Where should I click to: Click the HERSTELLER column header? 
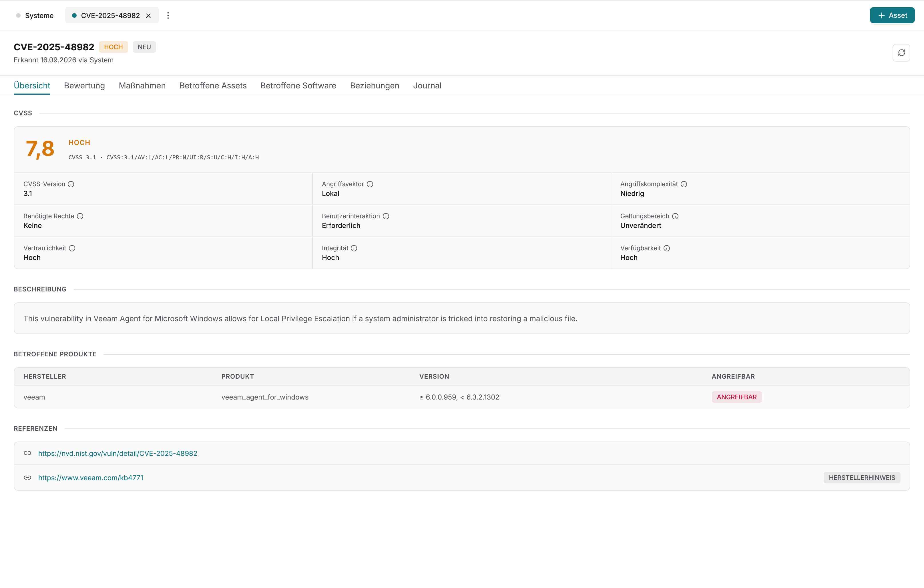click(45, 377)
